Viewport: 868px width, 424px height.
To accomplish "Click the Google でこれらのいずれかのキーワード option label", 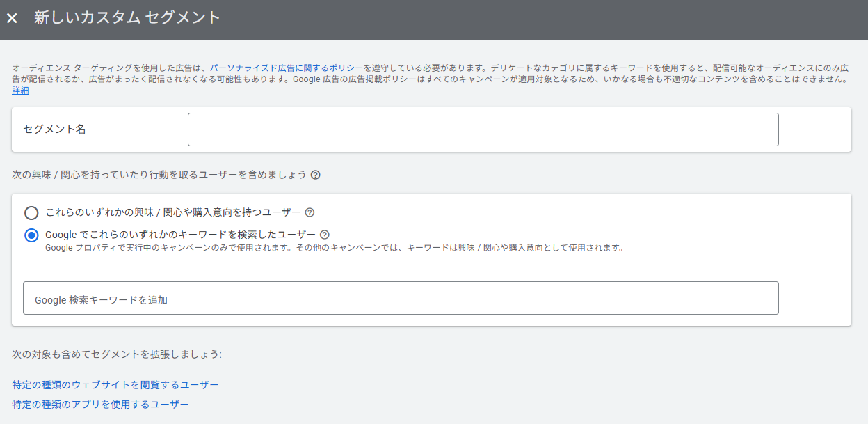I will tap(180, 235).
